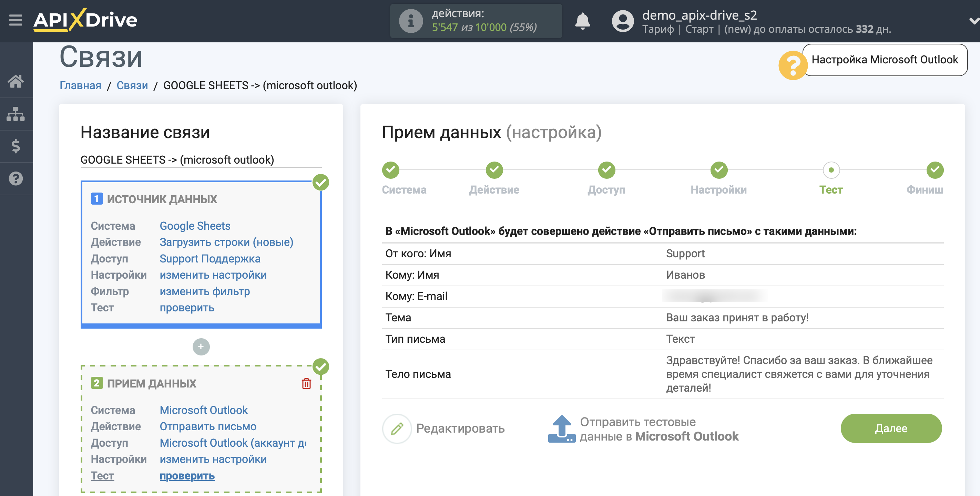Select the Текст letter type value
The height and width of the screenshot is (496, 980).
[680, 339]
